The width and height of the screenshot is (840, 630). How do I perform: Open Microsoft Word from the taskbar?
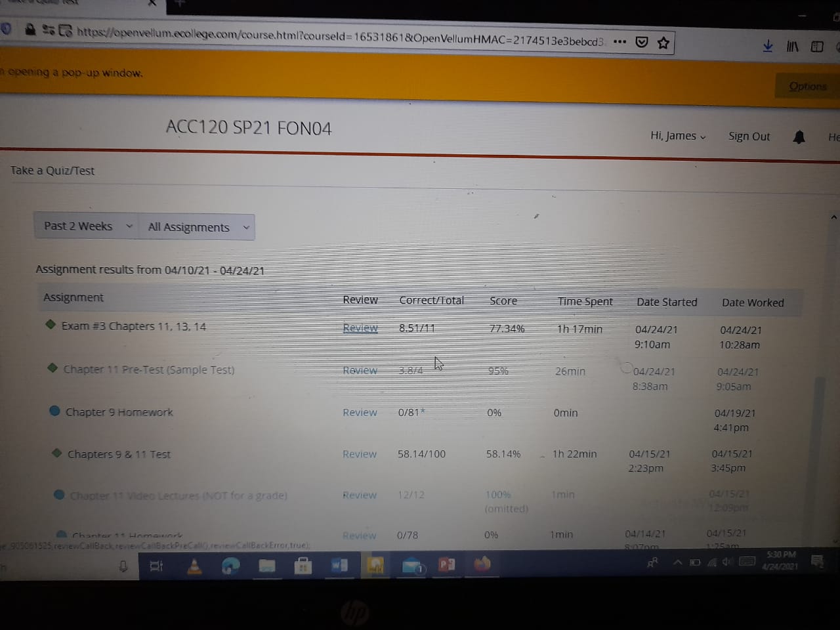coord(339,565)
